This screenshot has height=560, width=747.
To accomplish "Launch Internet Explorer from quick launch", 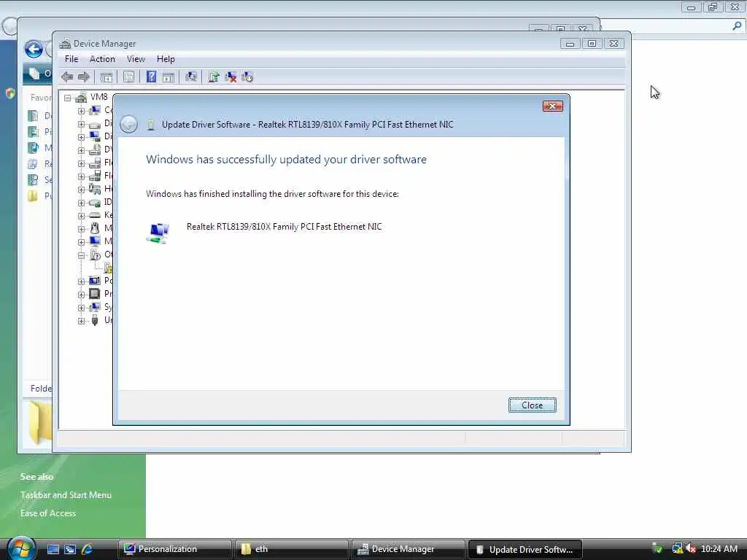I will [x=88, y=549].
